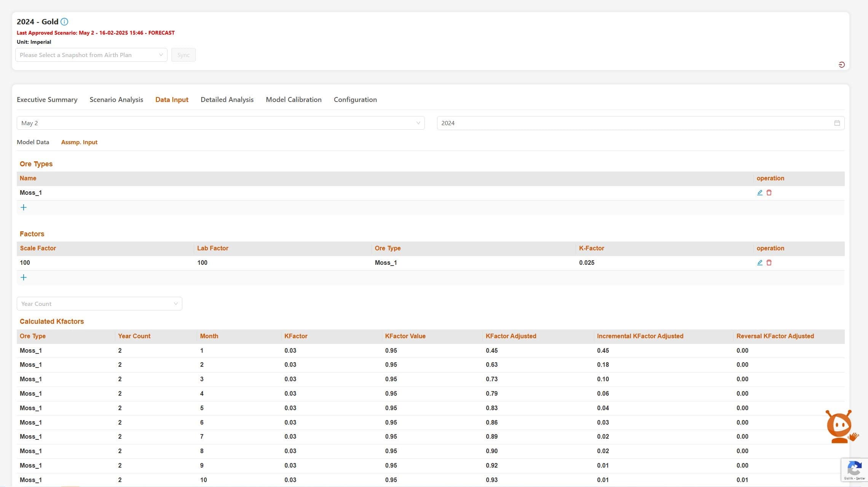868x487 pixels.
Task: Open the May 2 scenario dropdown
Action: coord(221,123)
